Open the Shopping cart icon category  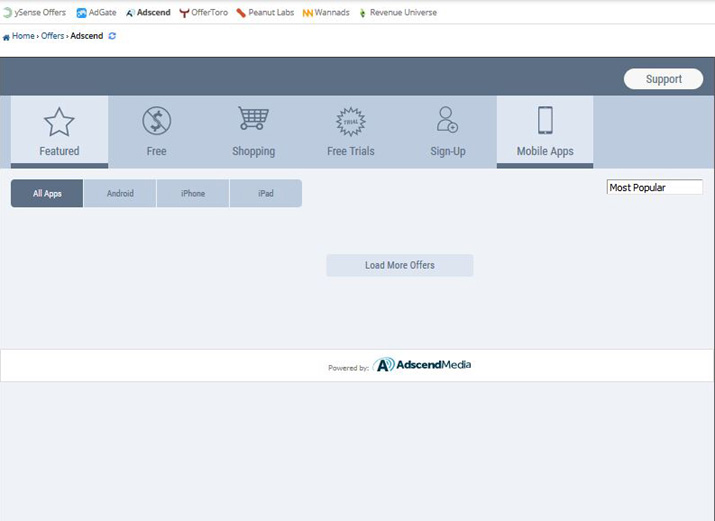pyautogui.click(x=253, y=119)
